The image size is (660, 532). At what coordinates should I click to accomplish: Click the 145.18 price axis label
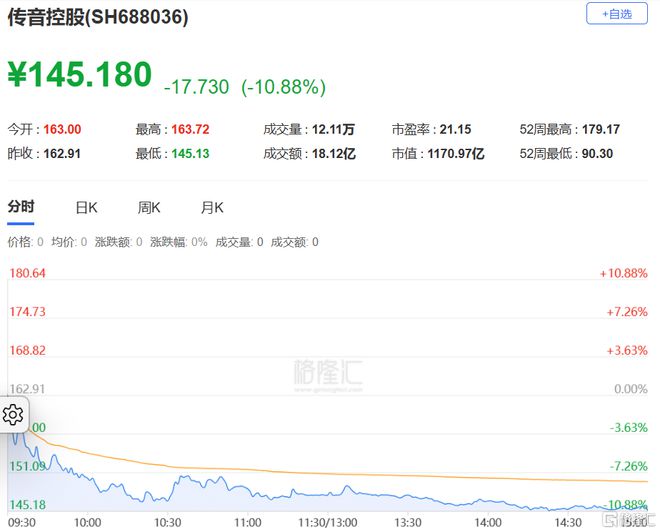point(27,505)
